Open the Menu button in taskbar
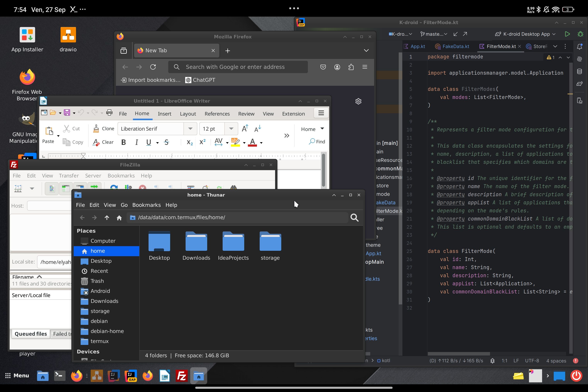 (17, 375)
